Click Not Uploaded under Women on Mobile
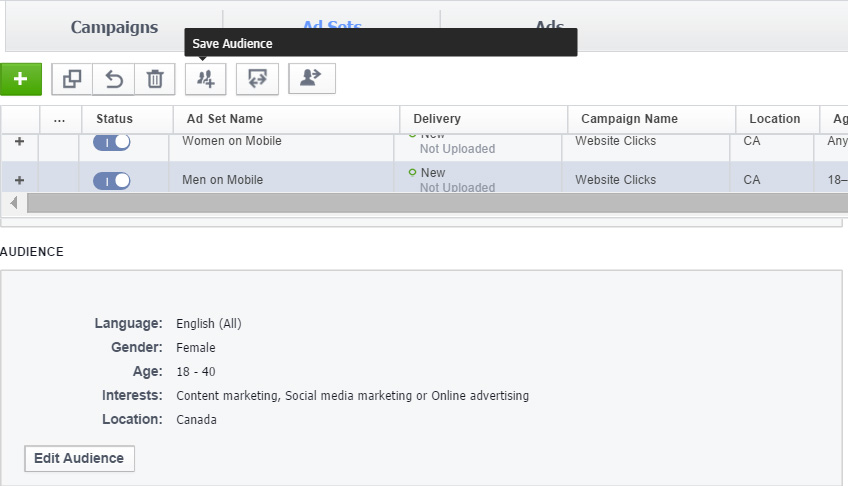The width and height of the screenshot is (848, 486). (458, 149)
